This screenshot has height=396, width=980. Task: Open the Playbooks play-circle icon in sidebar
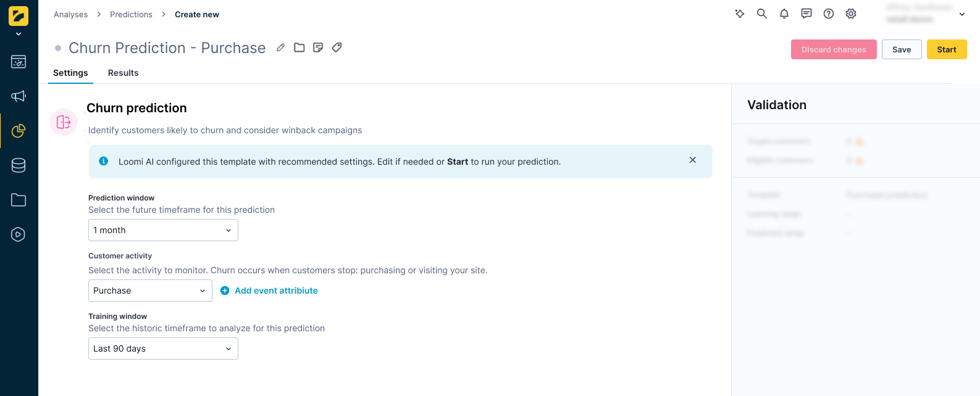(x=19, y=234)
